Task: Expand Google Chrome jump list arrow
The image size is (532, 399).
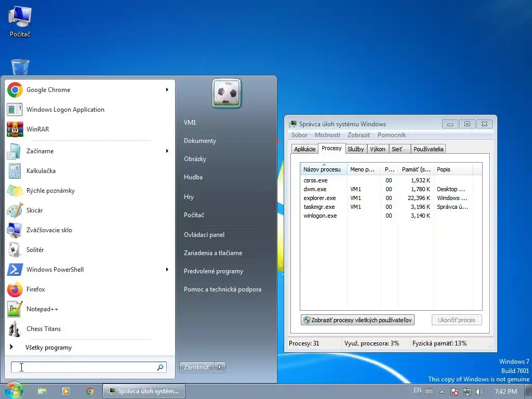Action: point(167,90)
